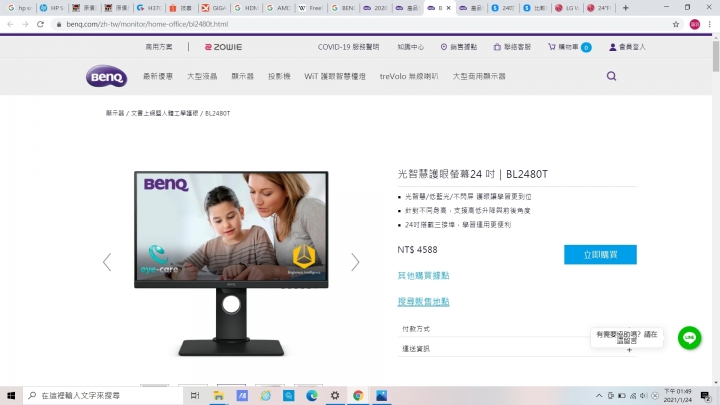This screenshot has height=405, width=720.
Task: Open the 大型液晶 menu
Action: click(202, 76)
